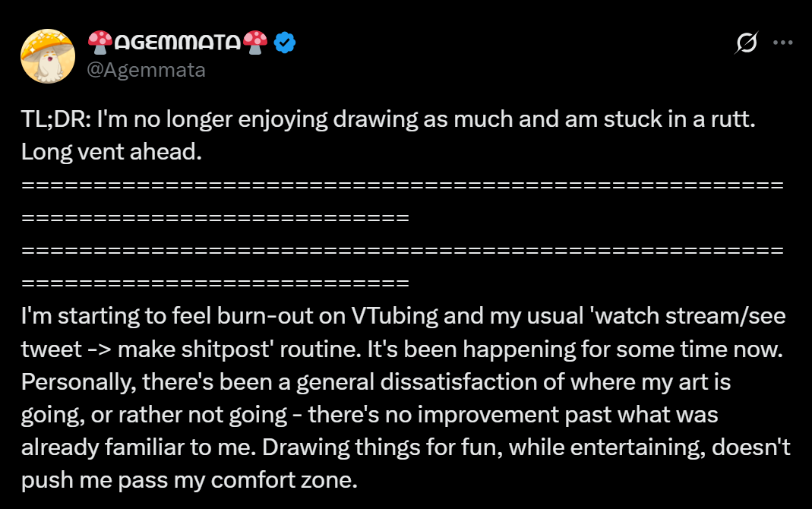Image resolution: width=812 pixels, height=509 pixels.
Task: Click the second short equals-sign row
Action: click(216, 218)
